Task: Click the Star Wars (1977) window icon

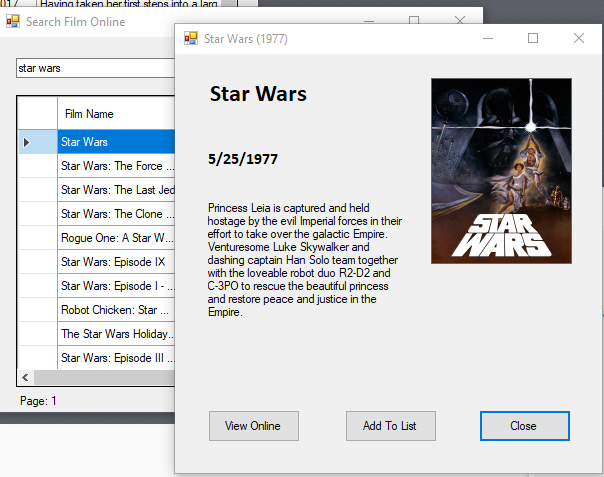Action: click(x=191, y=39)
